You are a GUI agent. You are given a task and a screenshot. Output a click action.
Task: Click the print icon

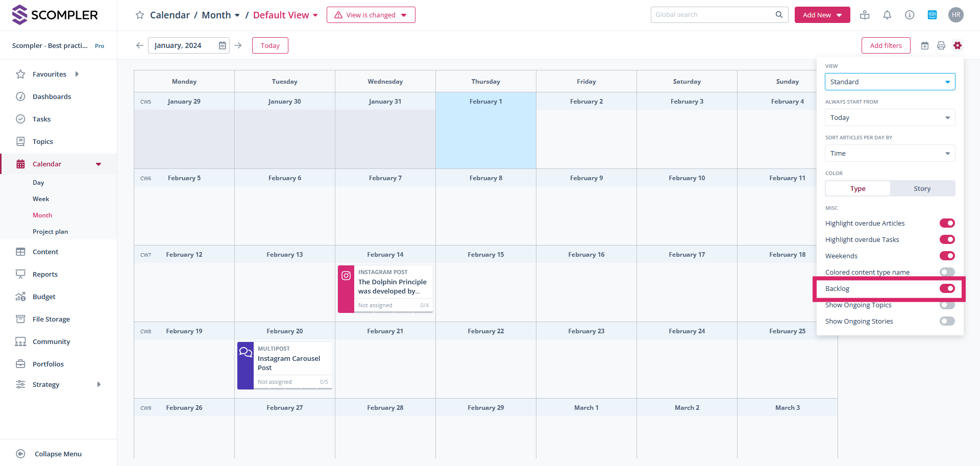pyautogui.click(x=941, y=45)
